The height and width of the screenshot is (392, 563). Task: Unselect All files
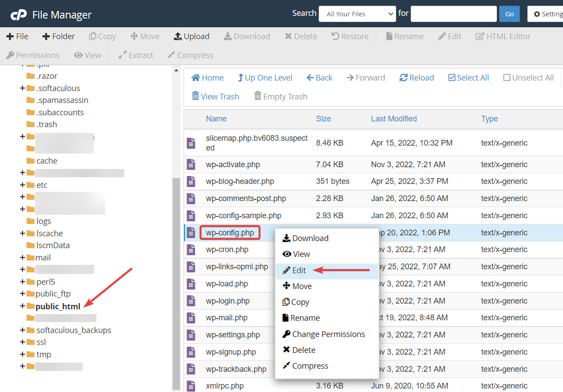(528, 77)
